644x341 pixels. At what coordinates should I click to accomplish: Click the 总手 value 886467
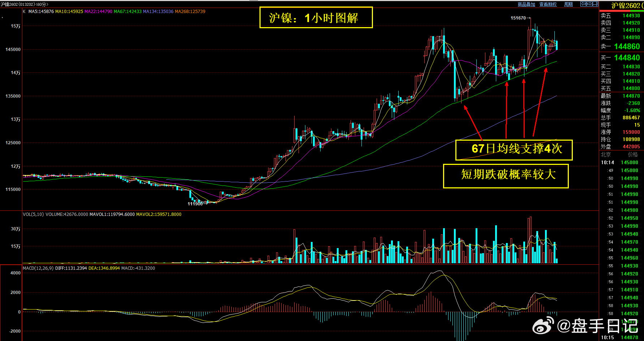pyautogui.click(x=631, y=118)
